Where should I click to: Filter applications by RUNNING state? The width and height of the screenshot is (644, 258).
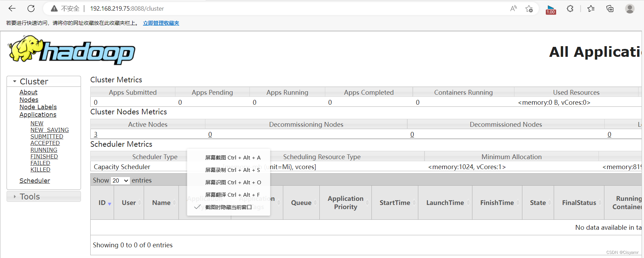click(44, 150)
